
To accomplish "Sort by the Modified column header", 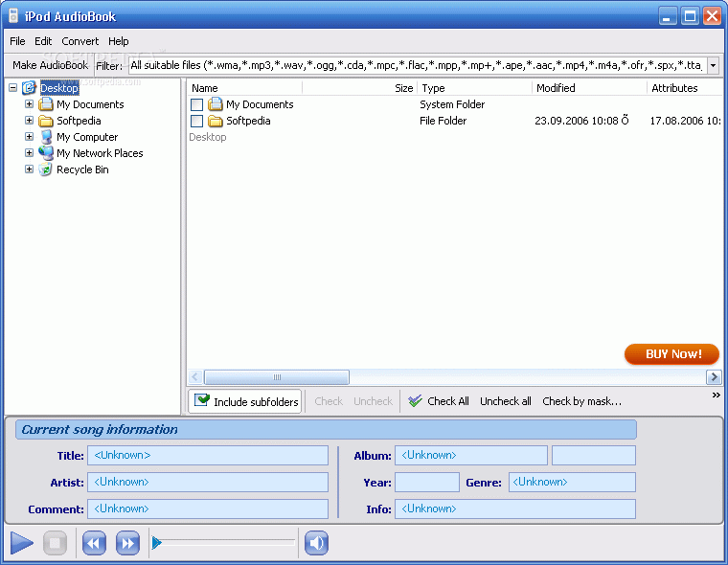I will click(x=590, y=88).
